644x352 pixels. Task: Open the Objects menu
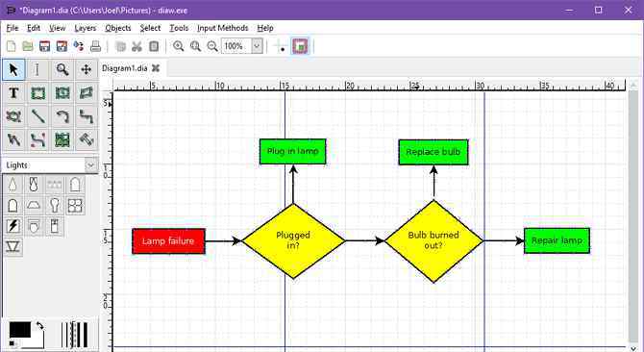[x=118, y=28]
